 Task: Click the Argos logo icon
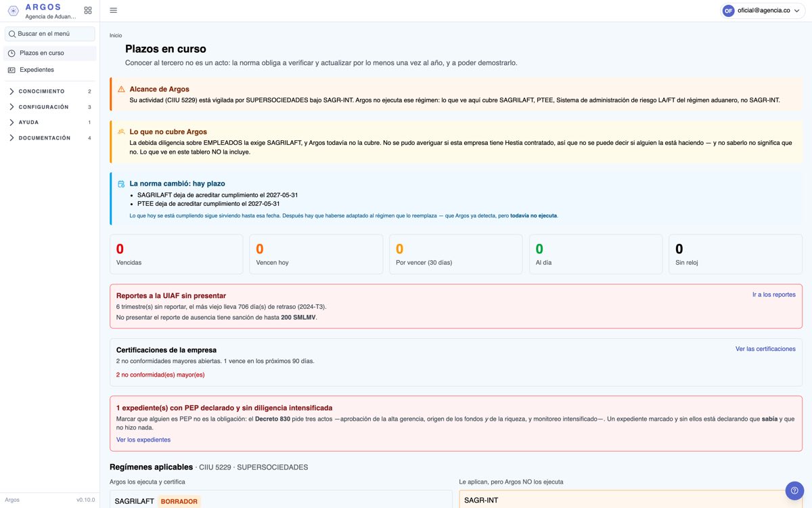pyautogui.click(x=13, y=11)
